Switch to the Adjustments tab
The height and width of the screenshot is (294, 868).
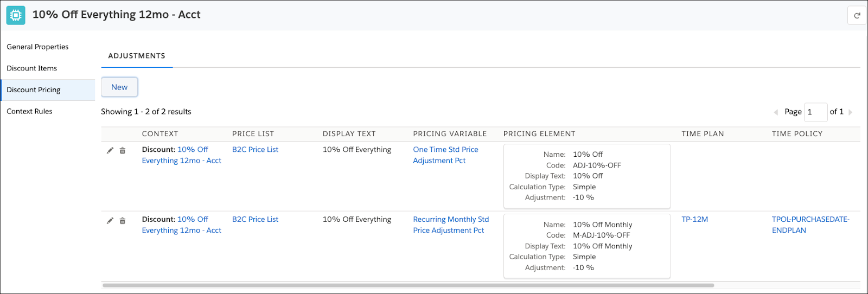click(137, 56)
